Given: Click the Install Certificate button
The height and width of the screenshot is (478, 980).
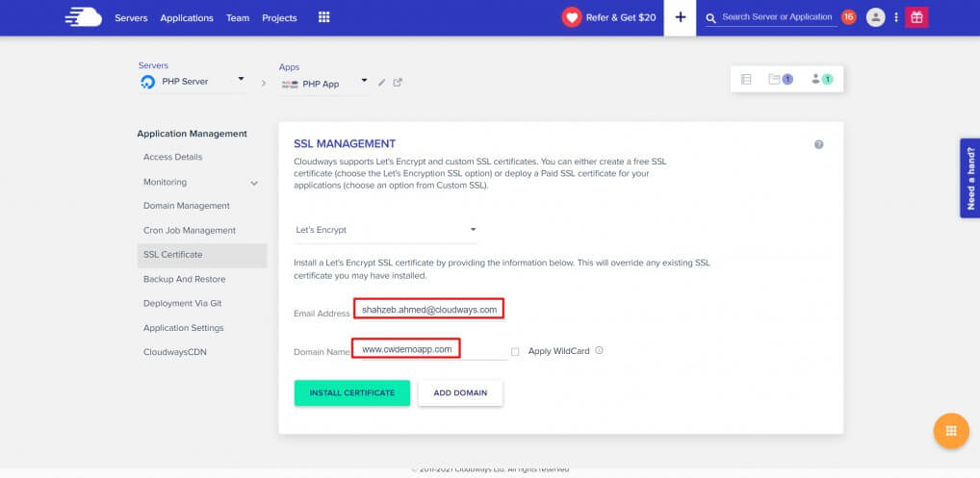Looking at the screenshot, I should click(x=352, y=393).
